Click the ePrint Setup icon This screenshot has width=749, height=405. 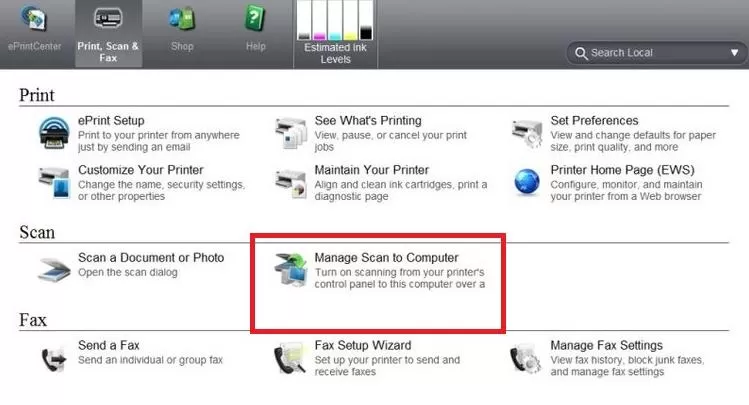tap(53, 132)
